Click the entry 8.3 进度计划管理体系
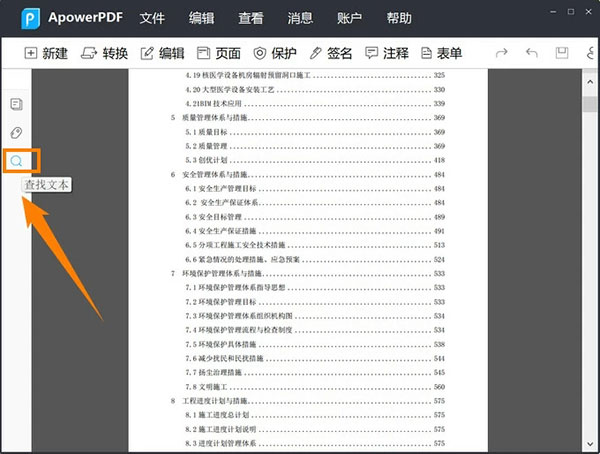 tap(315, 444)
